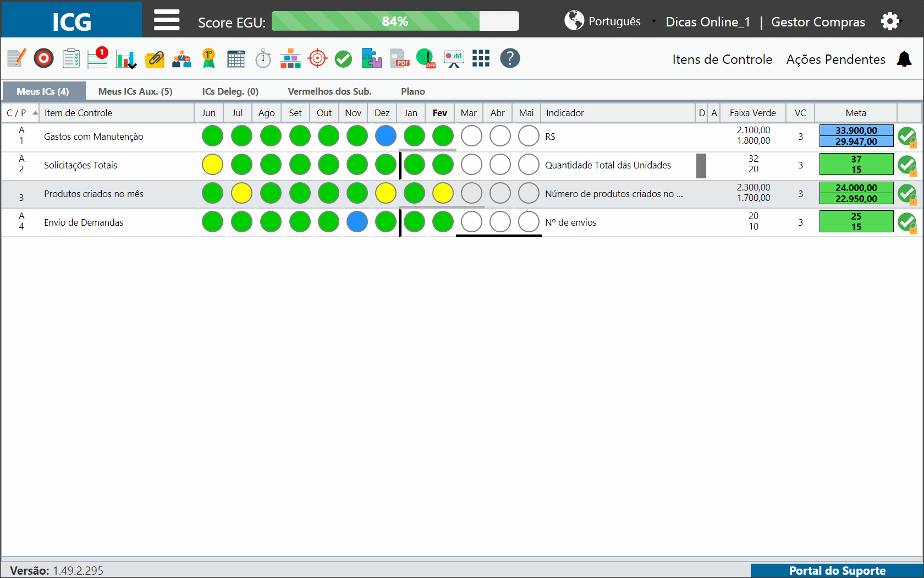Open the stopwatch timer tool
Viewport: 924px width, 578px height.
coord(263,58)
